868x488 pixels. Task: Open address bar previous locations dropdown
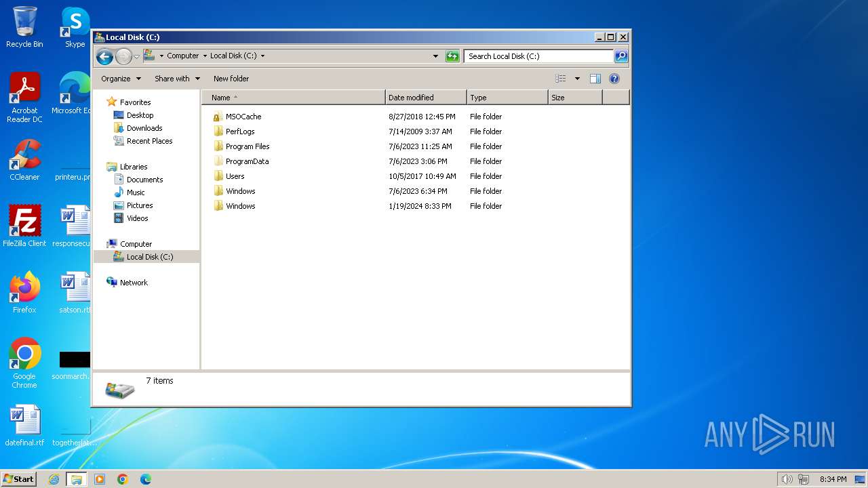(435, 56)
